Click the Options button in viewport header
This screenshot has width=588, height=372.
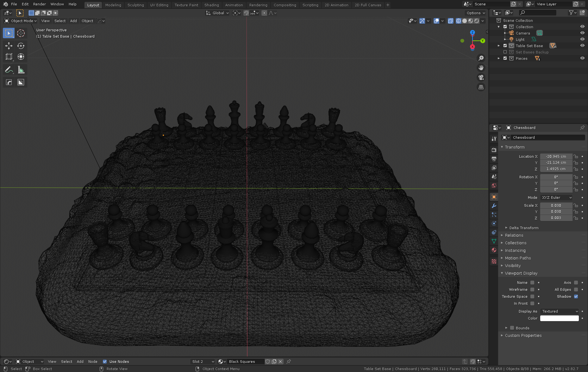(x=475, y=13)
